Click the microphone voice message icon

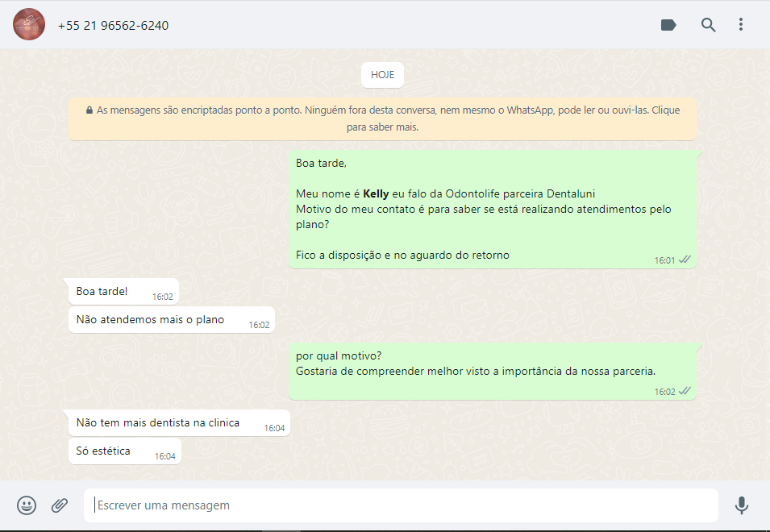click(x=741, y=505)
